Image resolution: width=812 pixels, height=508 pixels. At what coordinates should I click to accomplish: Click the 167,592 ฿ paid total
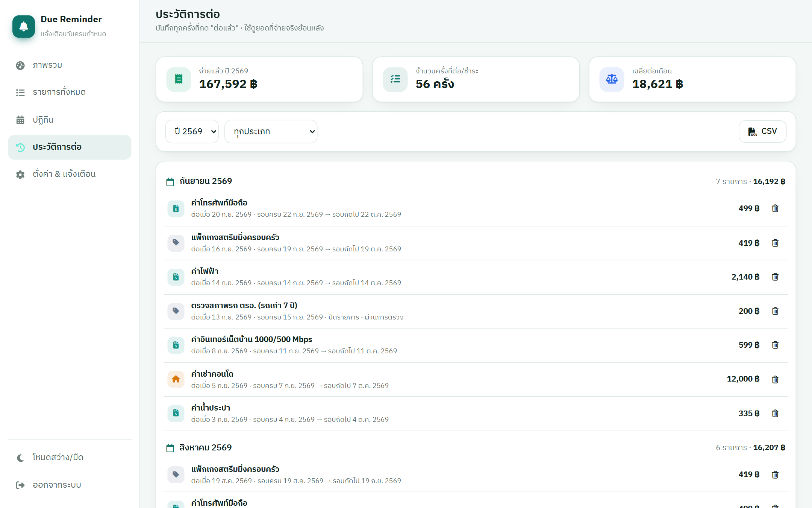click(x=228, y=84)
